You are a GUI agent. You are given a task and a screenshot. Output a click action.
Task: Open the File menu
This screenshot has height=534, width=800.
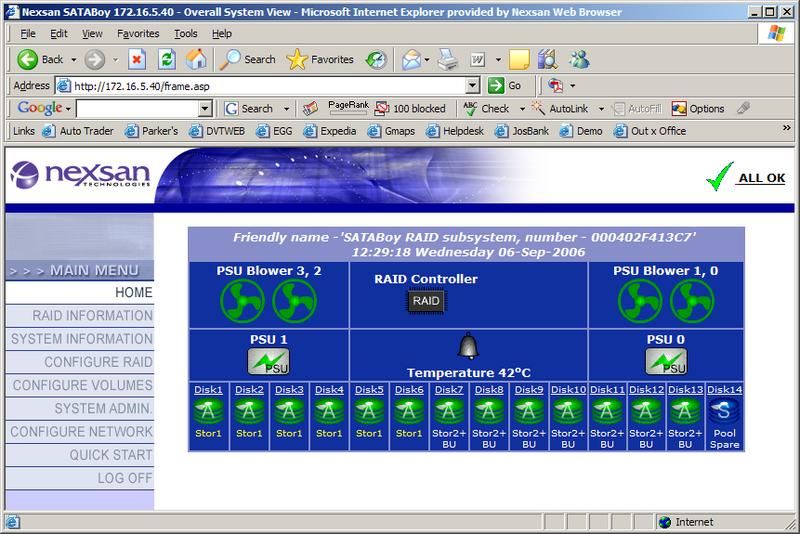pos(28,34)
